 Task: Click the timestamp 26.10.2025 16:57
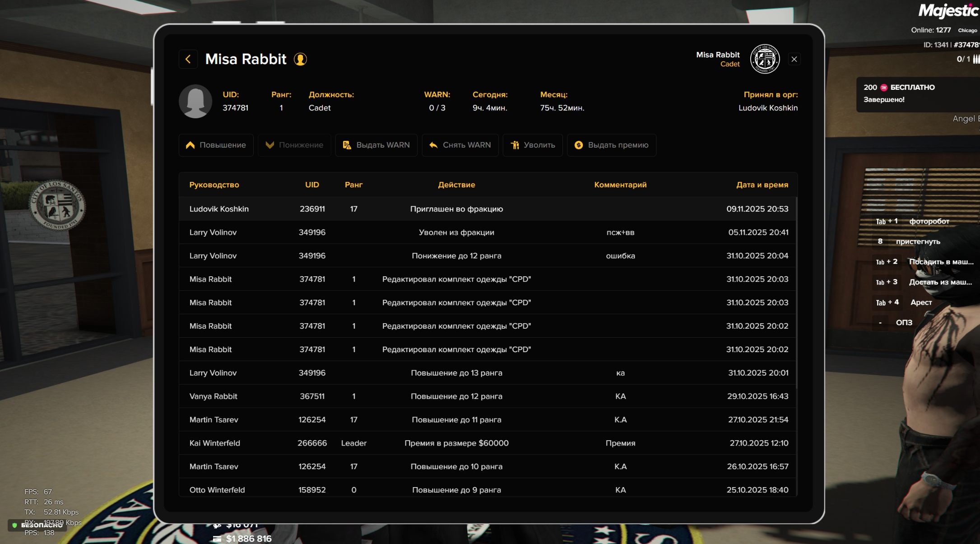coord(758,467)
